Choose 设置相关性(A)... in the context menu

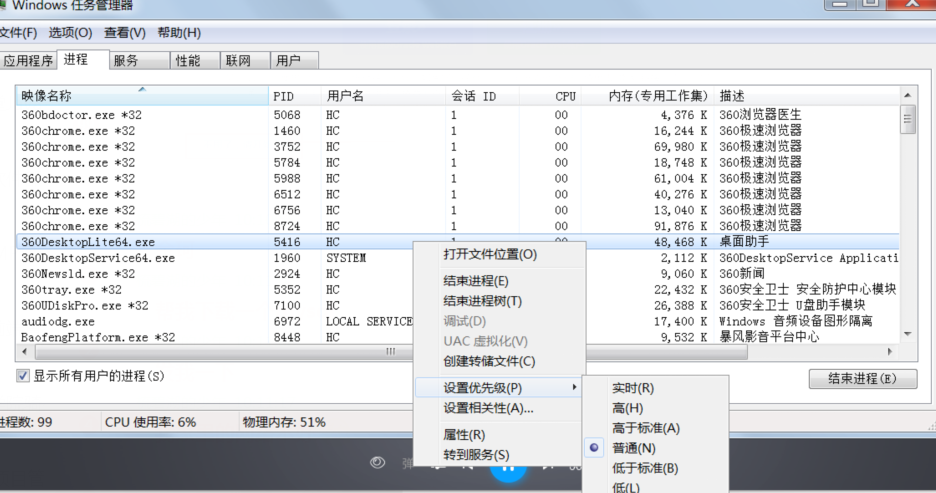tap(499, 408)
